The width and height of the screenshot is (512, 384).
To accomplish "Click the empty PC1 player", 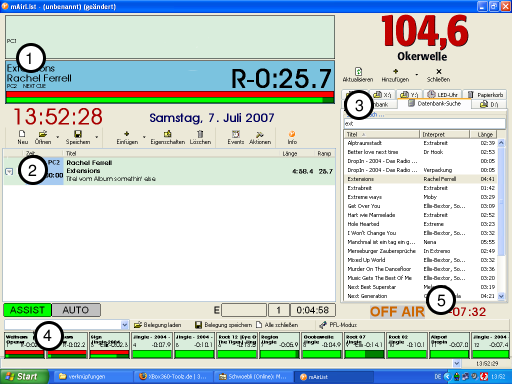I will coord(170,37).
